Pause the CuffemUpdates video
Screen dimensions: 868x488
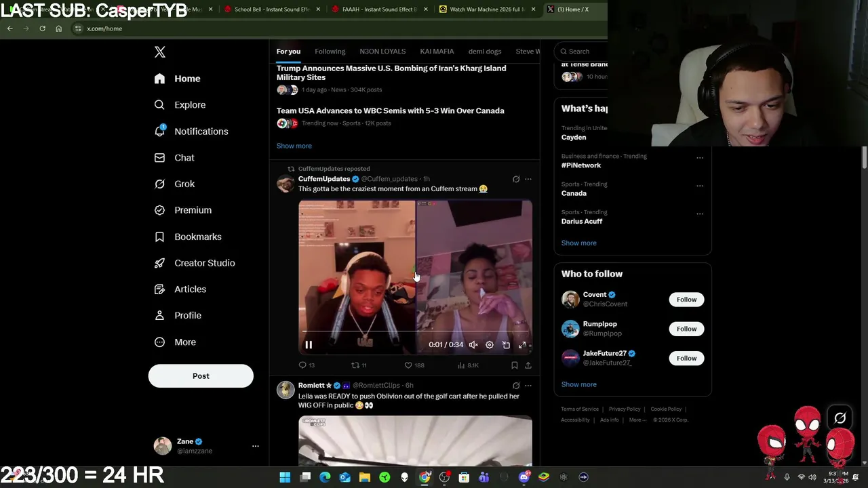(x=309, y=345)
